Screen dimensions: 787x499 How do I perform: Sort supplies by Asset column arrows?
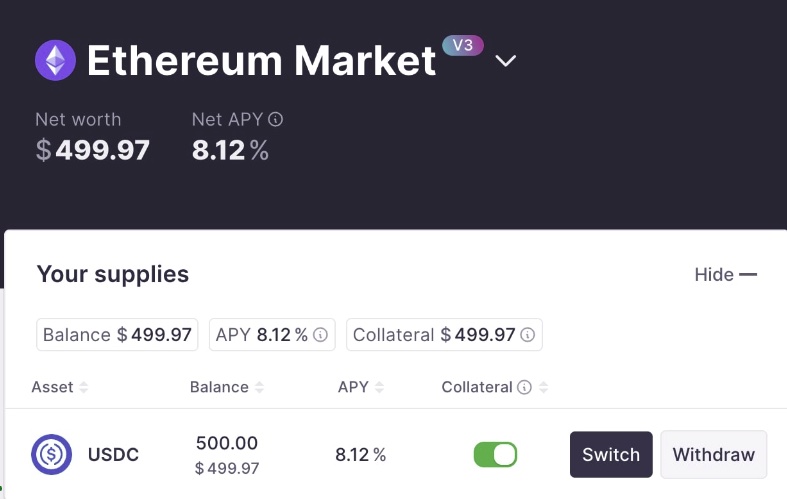(x=84, y=387)
